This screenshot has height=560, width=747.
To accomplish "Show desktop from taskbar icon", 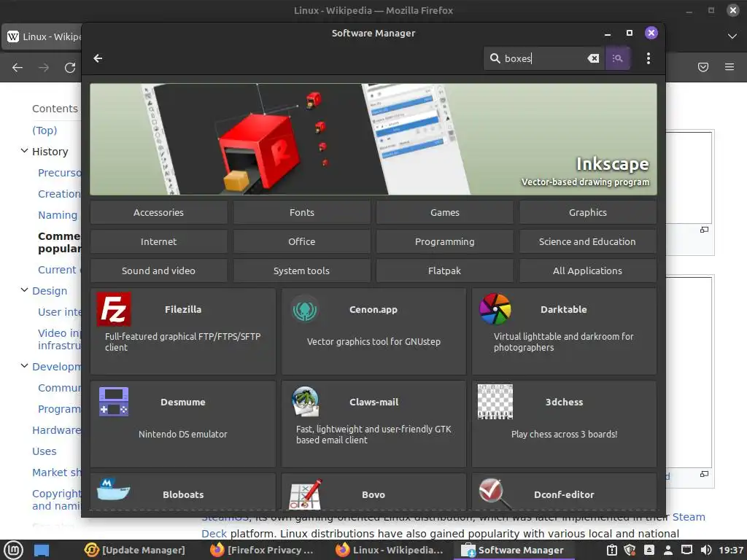I will (x=42, y=551).
